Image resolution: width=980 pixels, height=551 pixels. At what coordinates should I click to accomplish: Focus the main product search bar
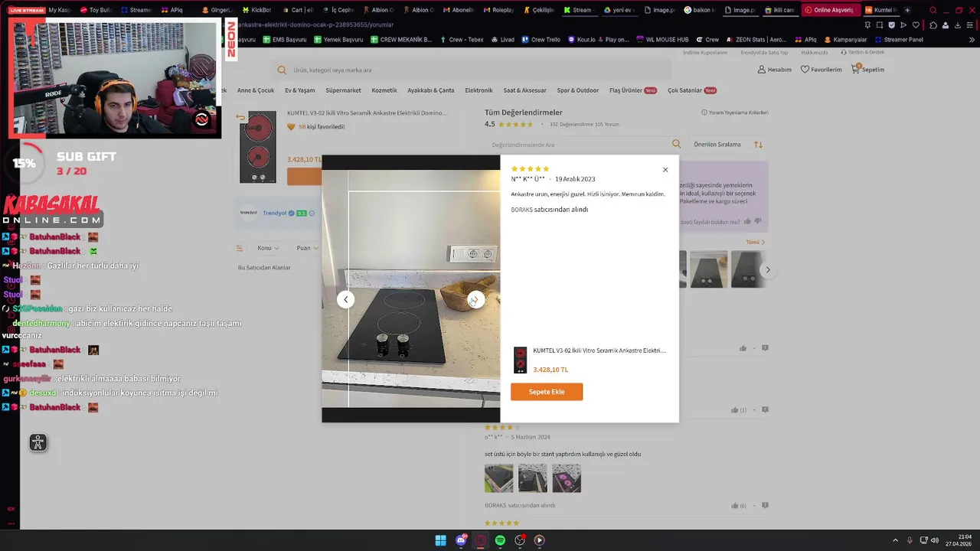pyautogui.click(x=471, y=70)
